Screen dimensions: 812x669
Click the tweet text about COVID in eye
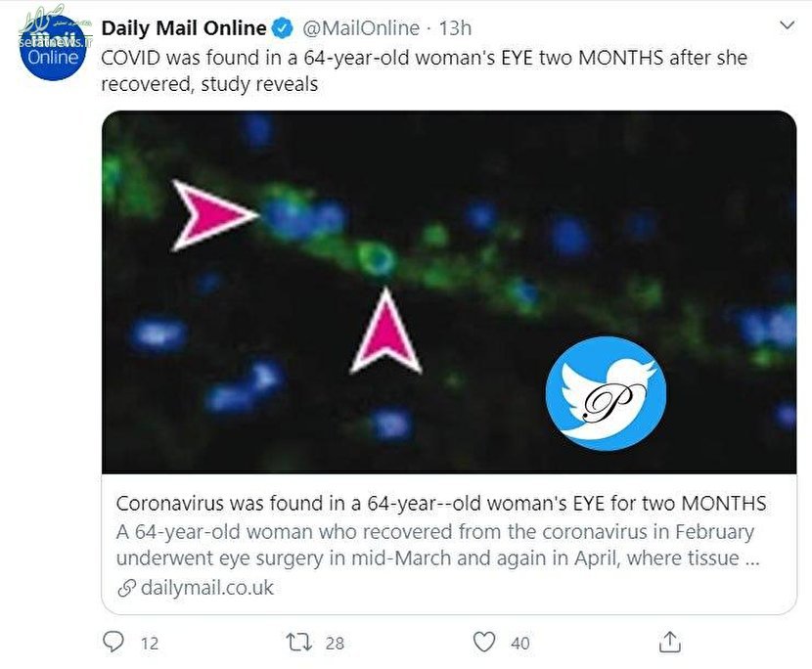coord(425,70)
